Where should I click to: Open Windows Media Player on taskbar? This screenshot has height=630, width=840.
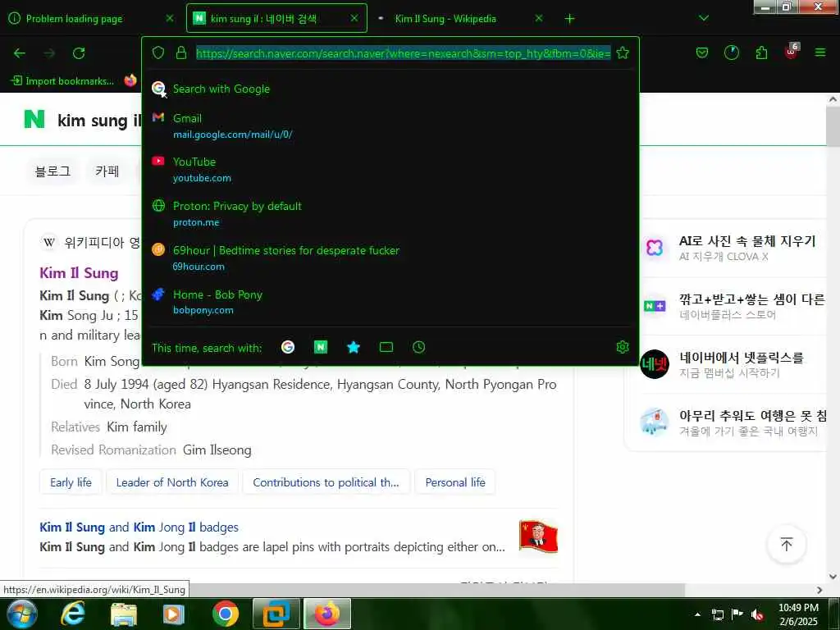point(174,614)
